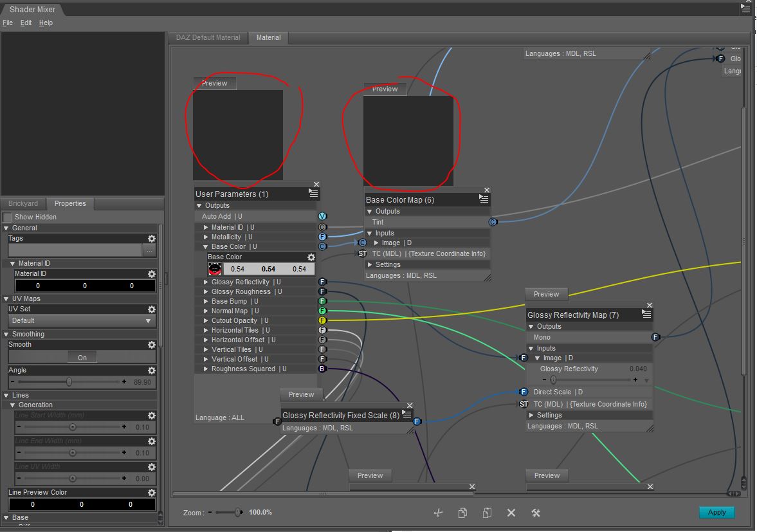Click the copy icon in bottom toolbar
This screenshot has height=532, width=757.
coord(462,513)
